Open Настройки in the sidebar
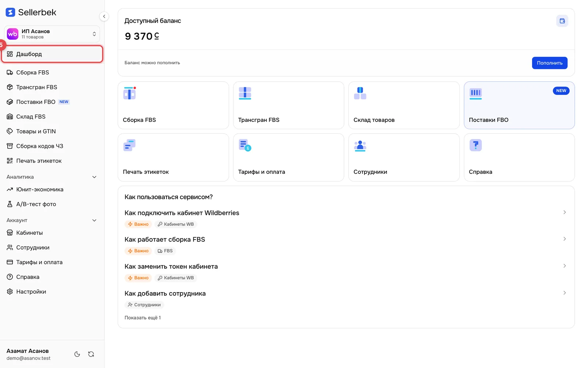Screen dimensions: 588x368 pos(52,292)
